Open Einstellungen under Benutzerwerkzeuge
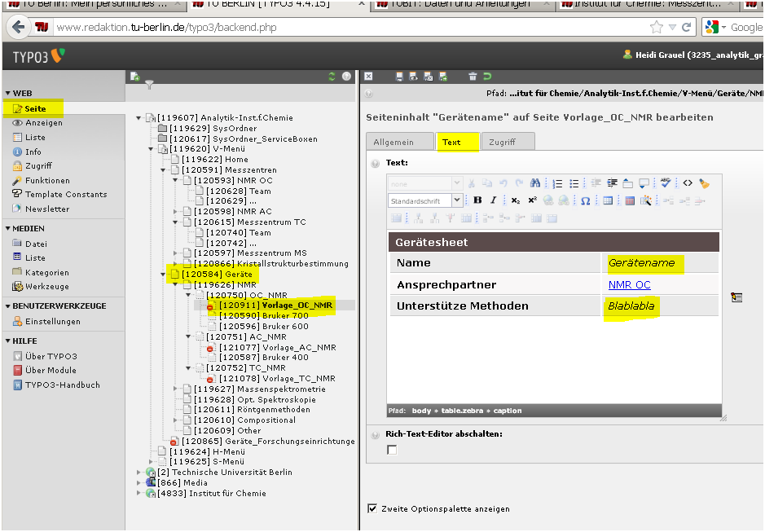The width and height of the screenshot is (765, 532). coord(53,322)
